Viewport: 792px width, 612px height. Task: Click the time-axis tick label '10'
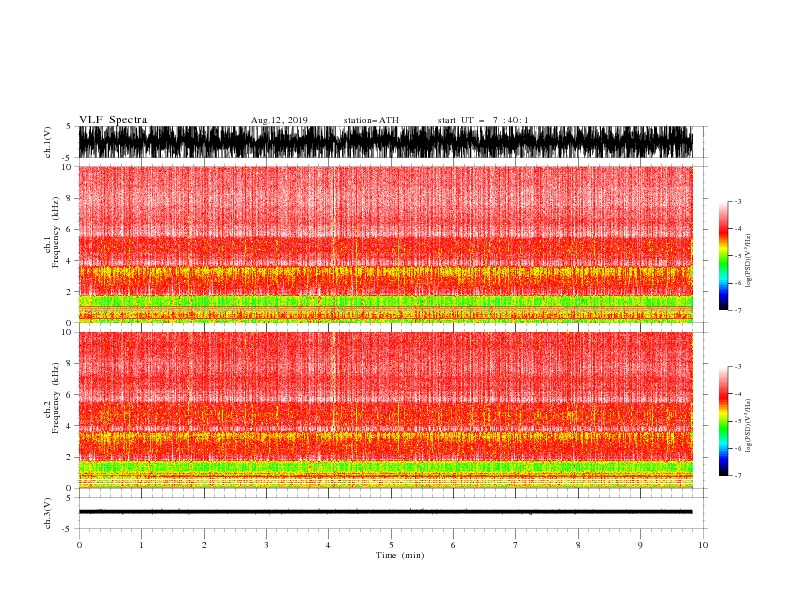[x=703, y=545]
